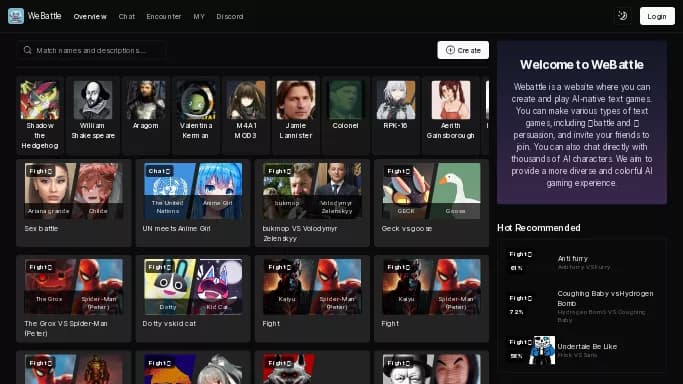The height and width of the screenshot is (384, 683).
Task: Click the Chat badge on UN card
Action: [x=159, y=171]
